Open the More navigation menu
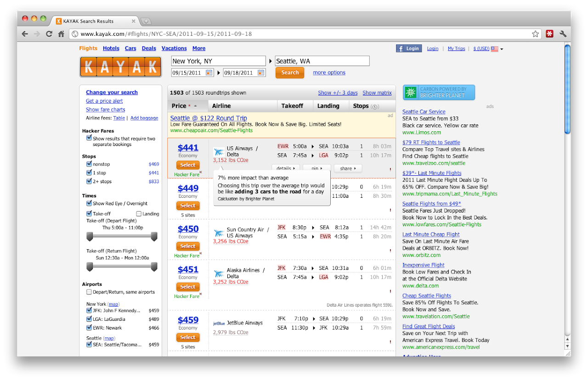 click(199, 48)
